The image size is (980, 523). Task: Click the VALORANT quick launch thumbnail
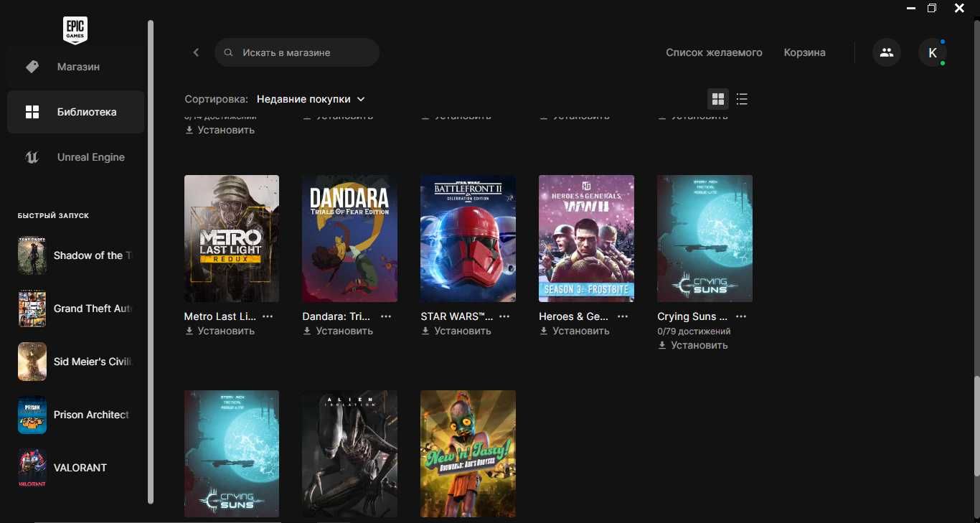32,468
